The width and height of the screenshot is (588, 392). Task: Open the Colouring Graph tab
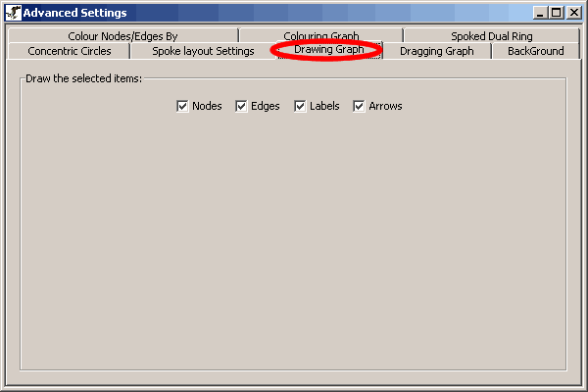pos(320,36)
